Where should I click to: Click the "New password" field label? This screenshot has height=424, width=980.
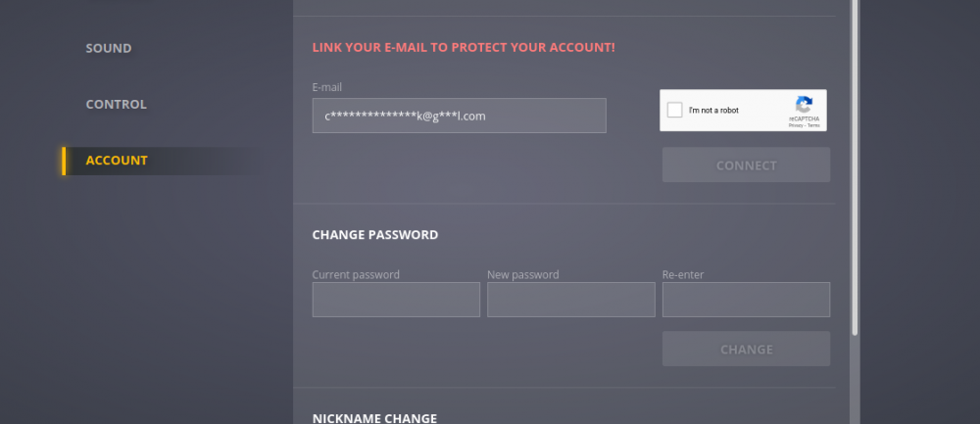[523, 274]
